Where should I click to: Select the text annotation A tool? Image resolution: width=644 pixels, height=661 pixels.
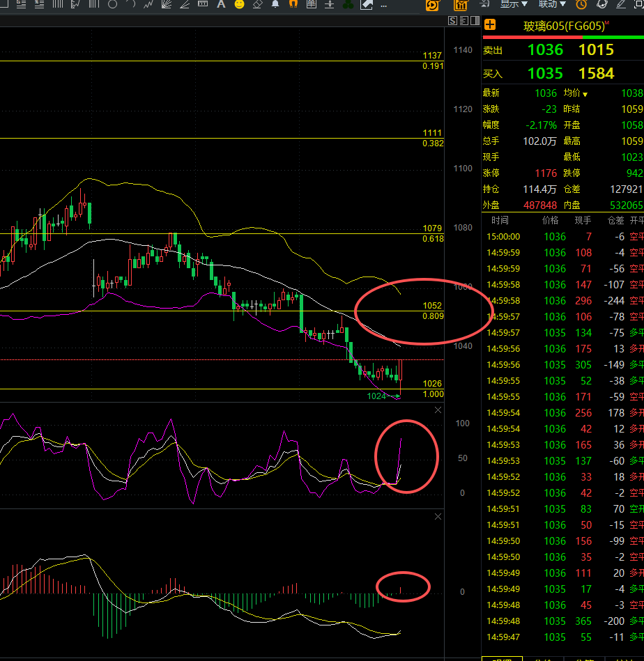(x=221, y=5)
